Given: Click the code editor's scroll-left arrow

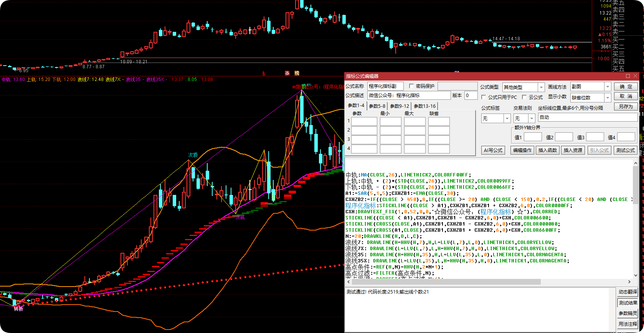Looking at the screenshot, I should 348,282.
